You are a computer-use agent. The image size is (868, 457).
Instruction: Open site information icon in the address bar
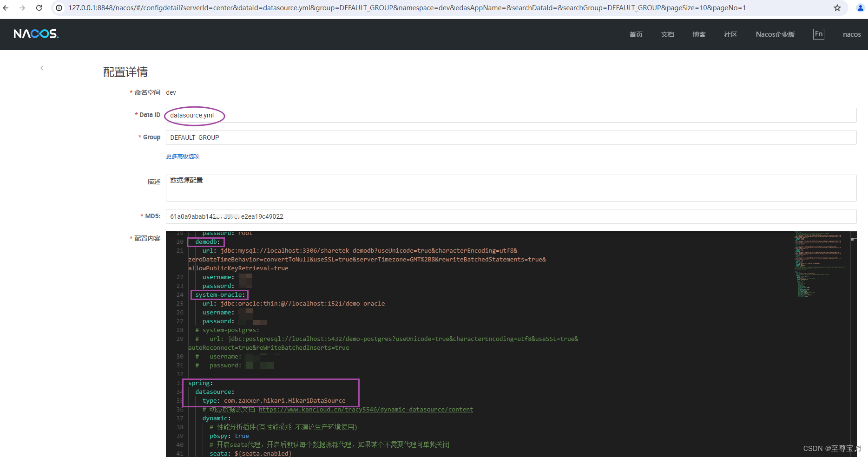(59, 7)
